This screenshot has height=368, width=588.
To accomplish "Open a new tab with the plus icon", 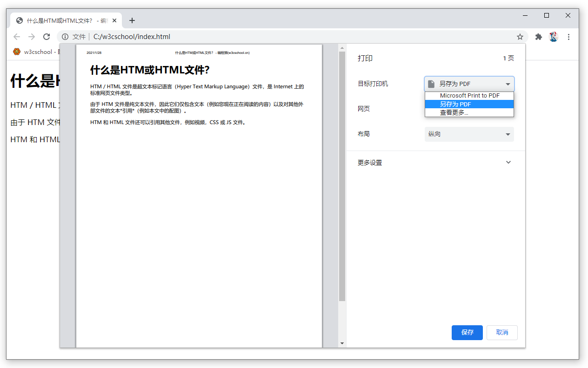I will [132, 20].
